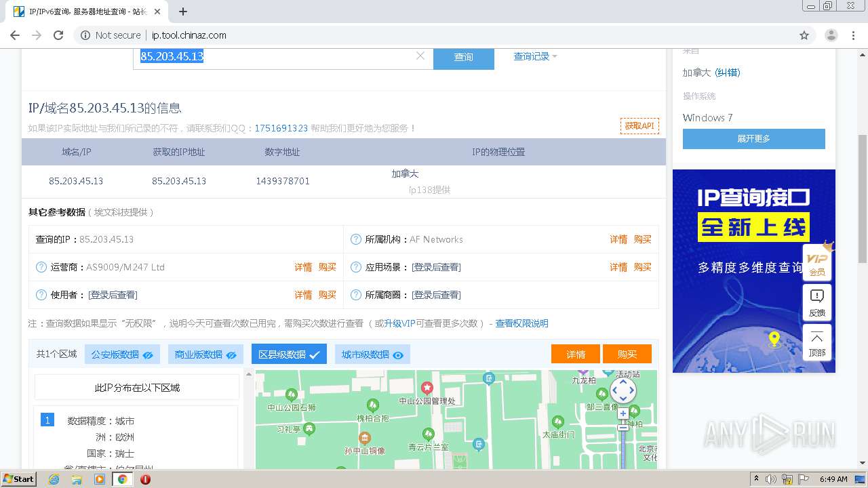Click the 纠错 correction link

pyautogui.click(x=728, y=73)
